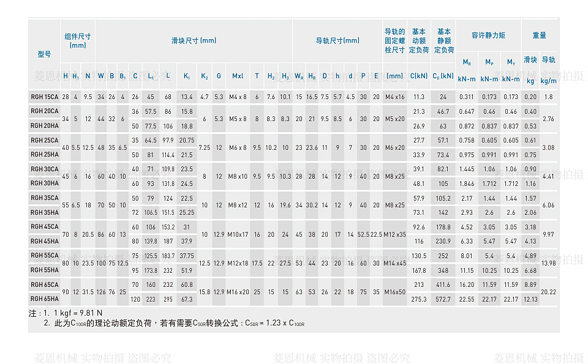
Task: Select the RGH 15CA model row label
Action: pos(45,97)
